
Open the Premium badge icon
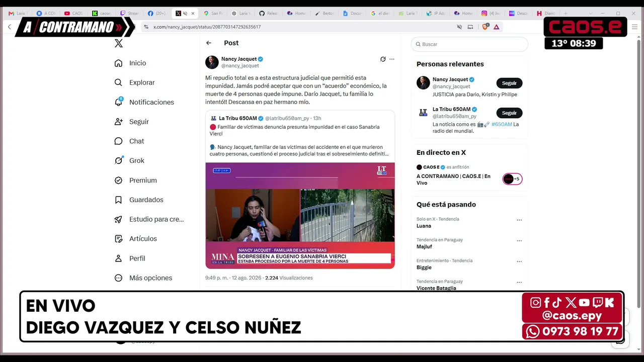(x=118, y=180)
